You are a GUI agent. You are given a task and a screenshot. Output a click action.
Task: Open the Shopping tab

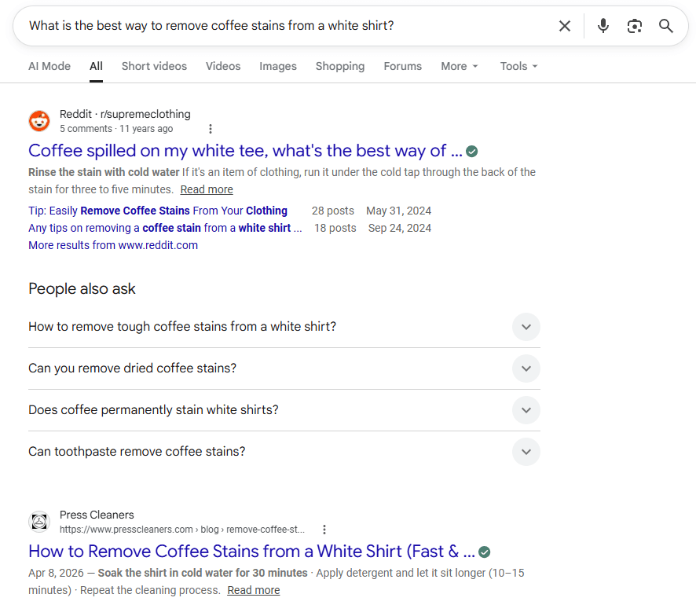[x=340, y=66]
